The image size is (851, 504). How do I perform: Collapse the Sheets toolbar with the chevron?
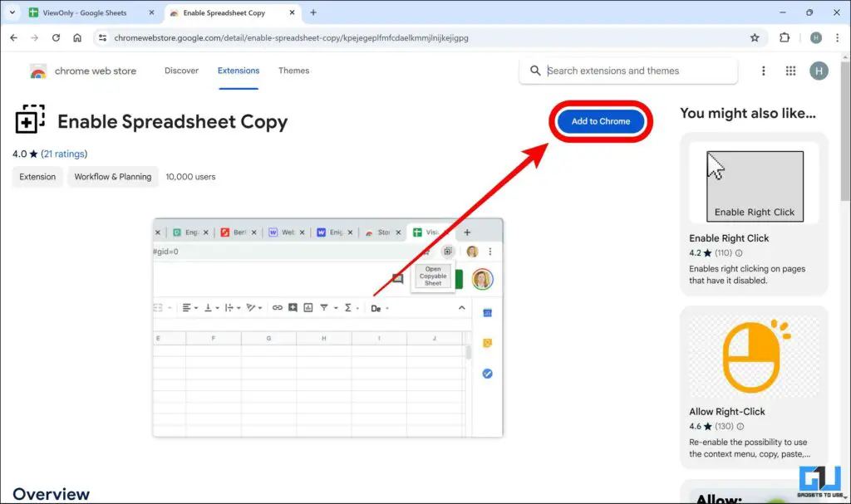[463, 306]
